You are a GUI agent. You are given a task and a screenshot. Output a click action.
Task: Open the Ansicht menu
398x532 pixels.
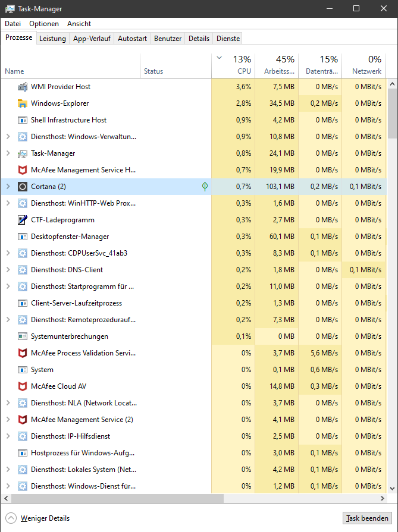click(79, 24)
